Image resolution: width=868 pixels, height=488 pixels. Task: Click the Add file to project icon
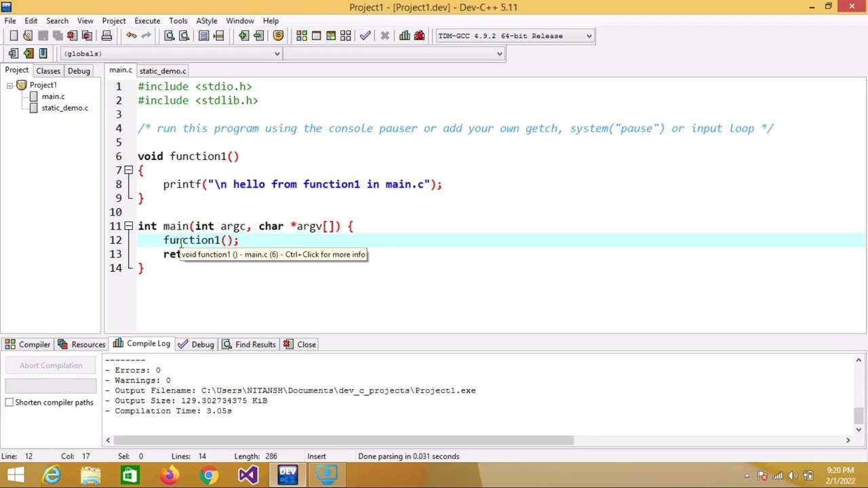pos(243,35)
